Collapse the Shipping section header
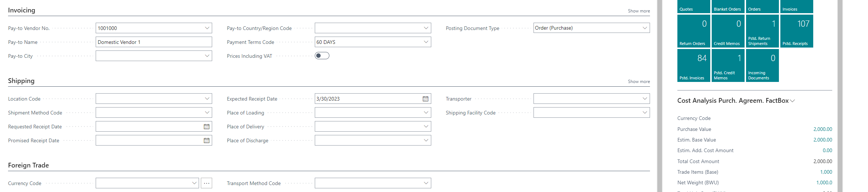The height and width of the screenshot is (192, 868). click(x=21, y=81)
